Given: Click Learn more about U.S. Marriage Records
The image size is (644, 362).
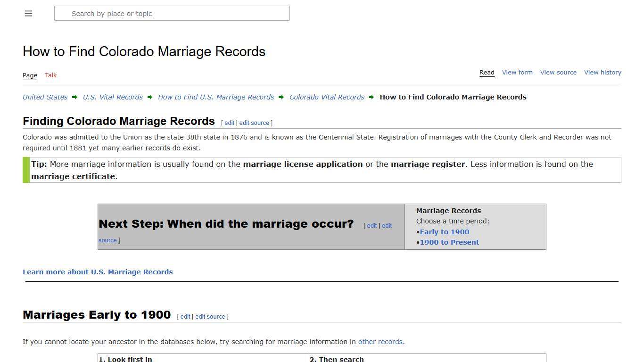Looking at the screenshot, I should point(98,271).
